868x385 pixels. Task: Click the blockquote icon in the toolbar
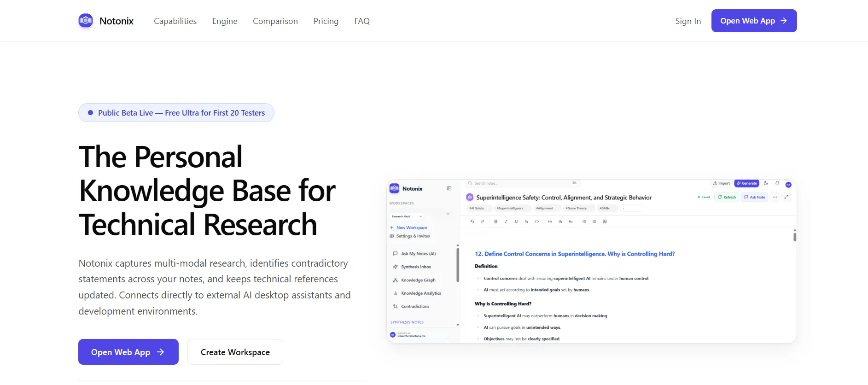click(605, 222)
